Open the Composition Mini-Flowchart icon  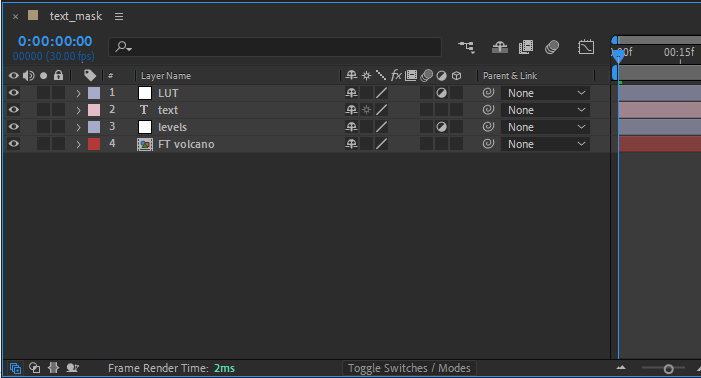click(x=466, y=47)
